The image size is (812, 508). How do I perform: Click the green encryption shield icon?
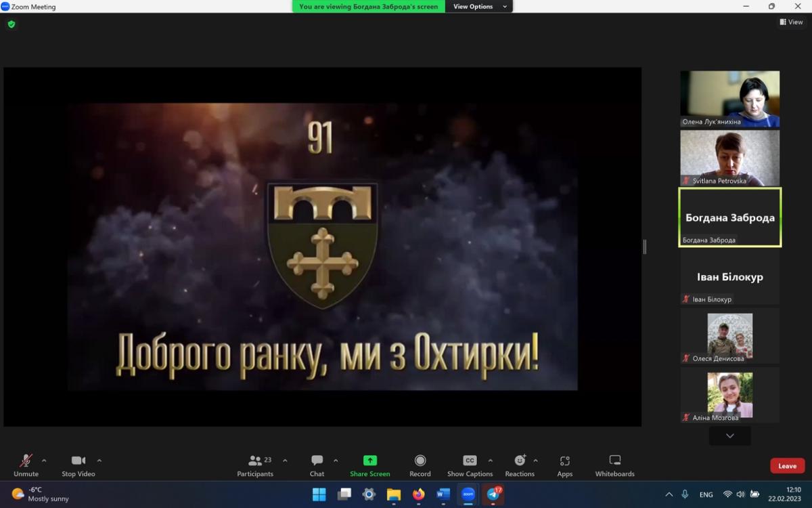(12, 24)
